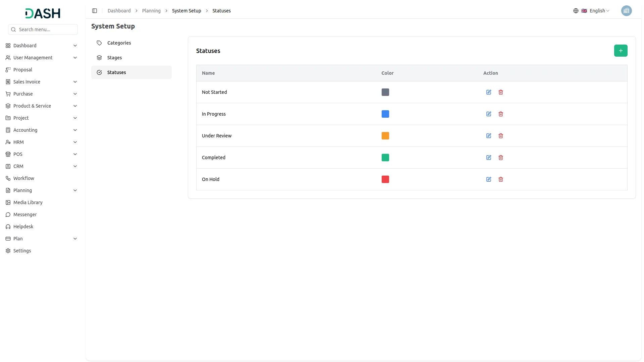Image resolution: width=644 pixels, height=362 pixels.
Task: Delete the Completed status
Action: point(501,158)
